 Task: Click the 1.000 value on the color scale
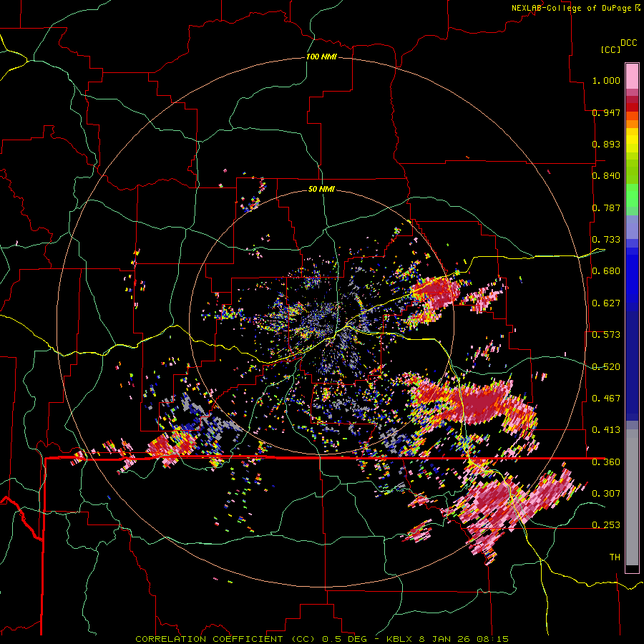[x=606, y=80]
